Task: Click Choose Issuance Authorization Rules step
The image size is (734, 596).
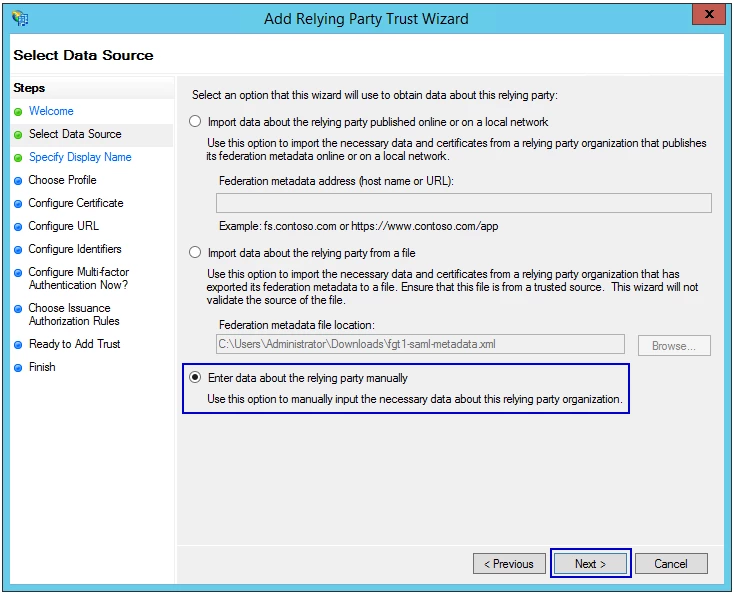Action: pyautogui.click(x=74, y=314)
